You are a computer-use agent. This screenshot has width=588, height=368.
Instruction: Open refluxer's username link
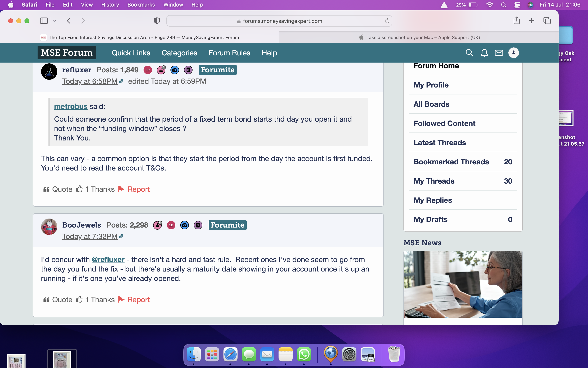77,70
